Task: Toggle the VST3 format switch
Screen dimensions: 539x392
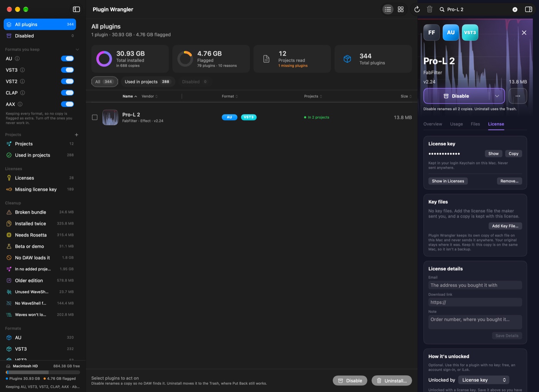Action: [67, 70]
